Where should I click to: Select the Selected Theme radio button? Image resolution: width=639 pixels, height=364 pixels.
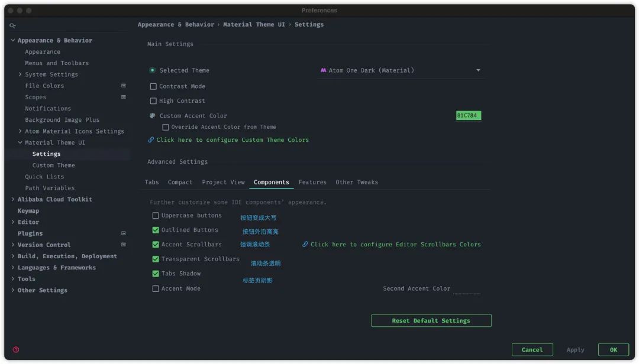click(153, 70)
